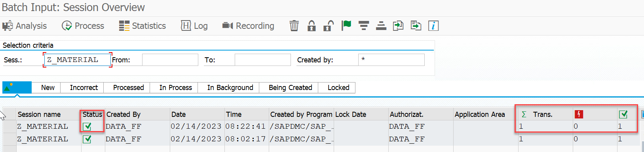Lock session using closed padlock icon

[x=312, y=26]
